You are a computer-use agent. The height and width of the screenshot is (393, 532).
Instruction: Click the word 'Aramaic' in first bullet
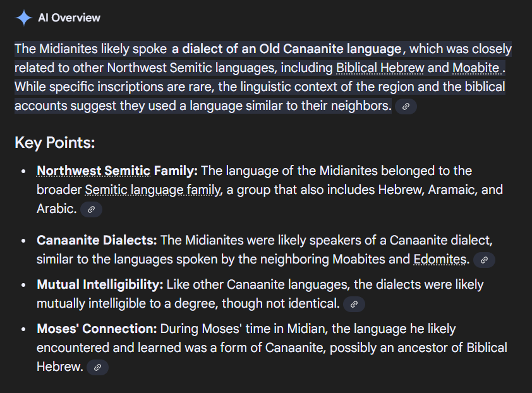point(454,190)
